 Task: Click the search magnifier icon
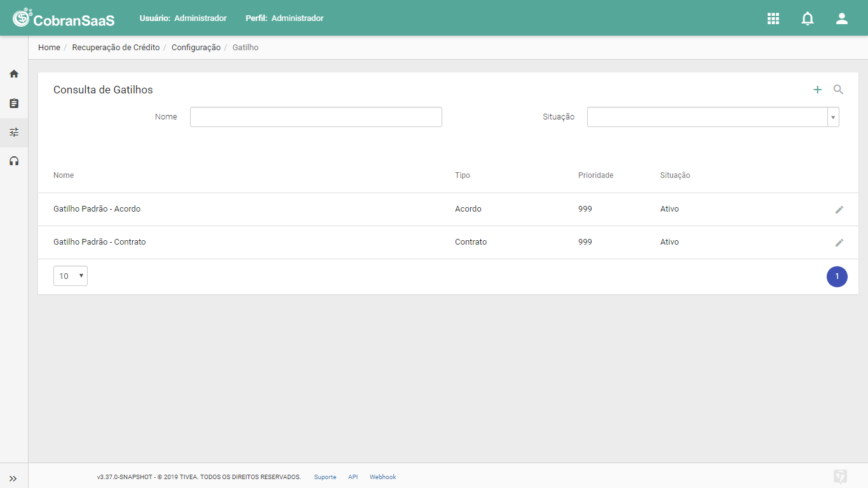839,90
